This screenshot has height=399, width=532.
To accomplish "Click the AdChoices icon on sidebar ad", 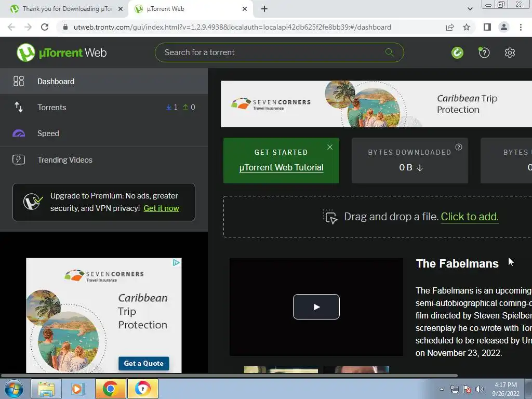I will pyautogui.click(x=177, y=262).
